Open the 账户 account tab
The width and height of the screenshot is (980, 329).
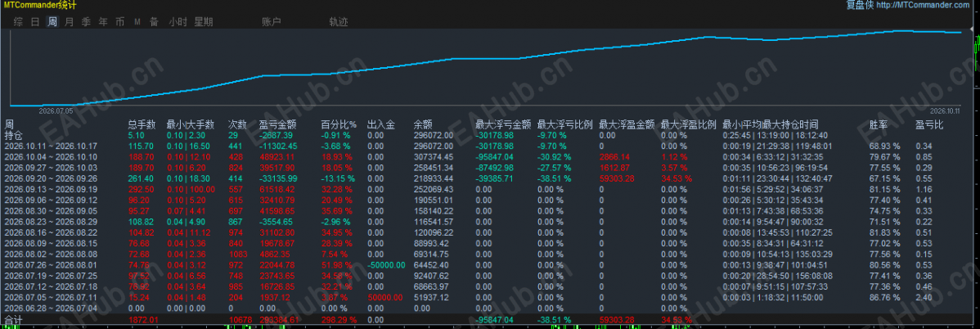pyautogui.click(x=272, y=22)
